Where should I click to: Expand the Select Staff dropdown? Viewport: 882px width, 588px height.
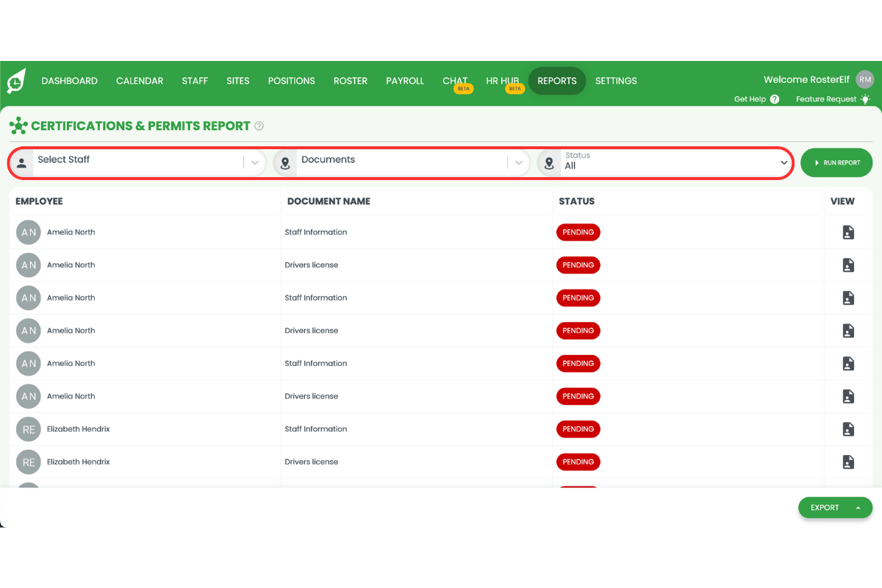point(254,162)
